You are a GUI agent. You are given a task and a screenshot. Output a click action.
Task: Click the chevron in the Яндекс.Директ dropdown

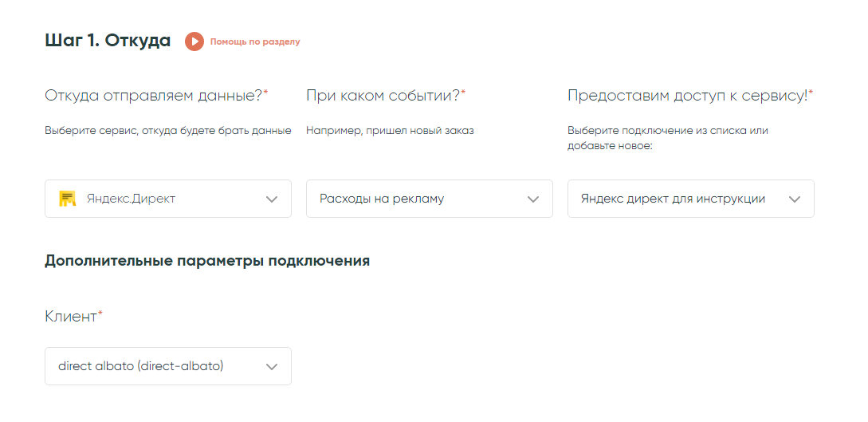coord(272,199)
